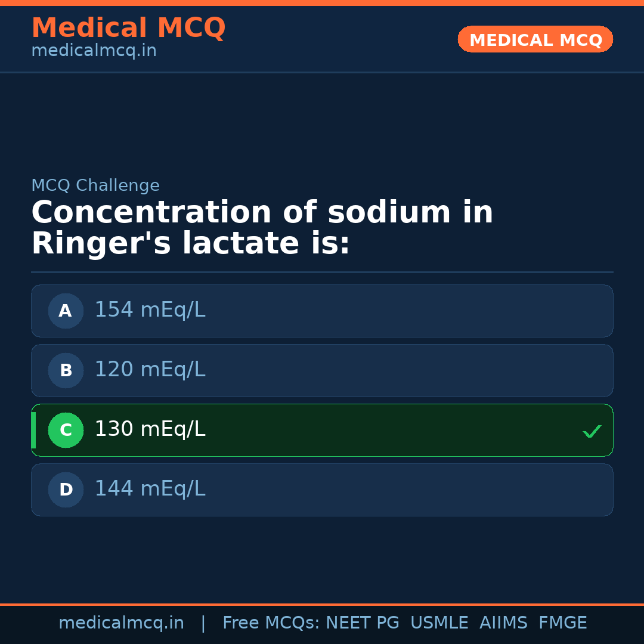Image resolution: width=644 pixels, height=644 pixels.
Task: Click the green letter C circle
Action: [66, 430]
